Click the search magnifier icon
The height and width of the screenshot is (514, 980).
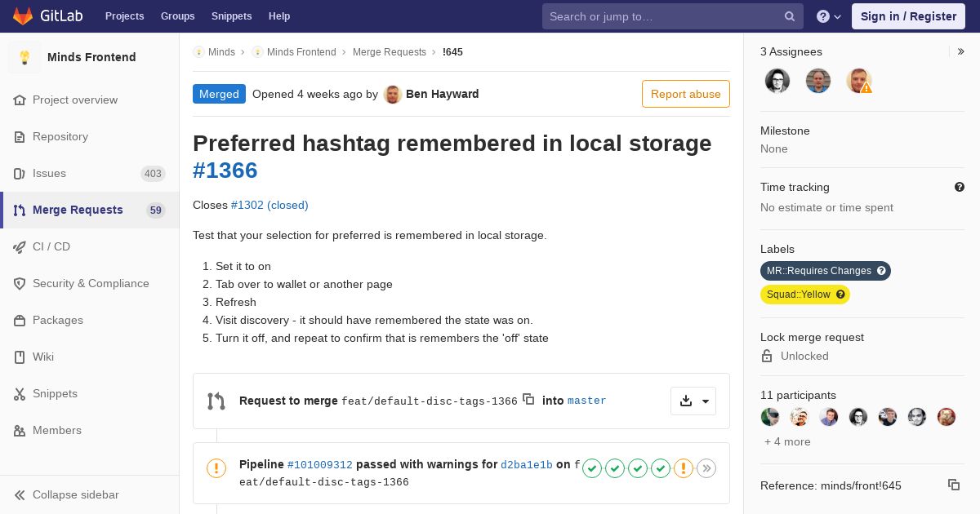point(790,16)
